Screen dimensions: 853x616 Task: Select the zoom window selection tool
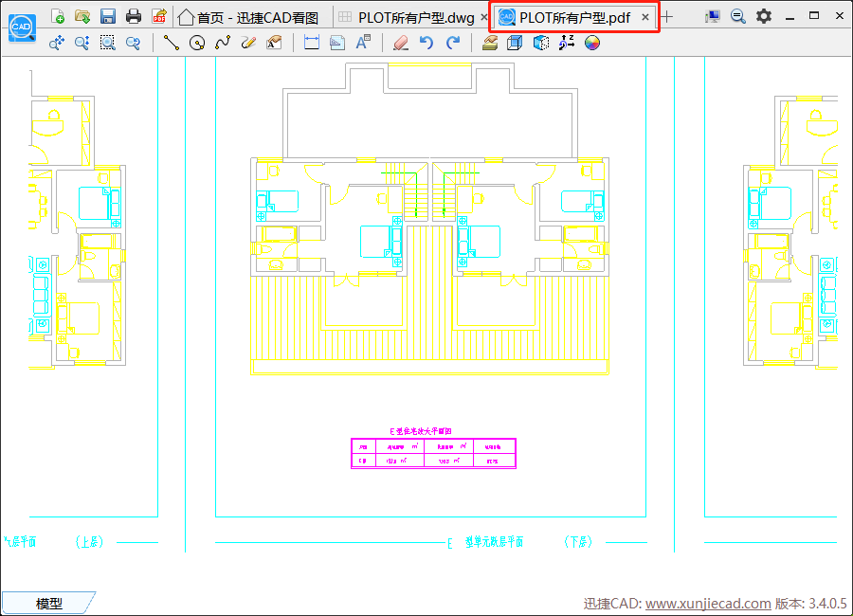pos(108,43)
